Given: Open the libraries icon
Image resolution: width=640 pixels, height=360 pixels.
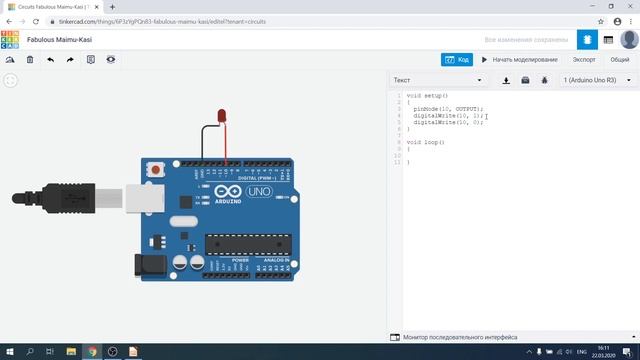Looking at the screenshot, I should pos(525,80).
